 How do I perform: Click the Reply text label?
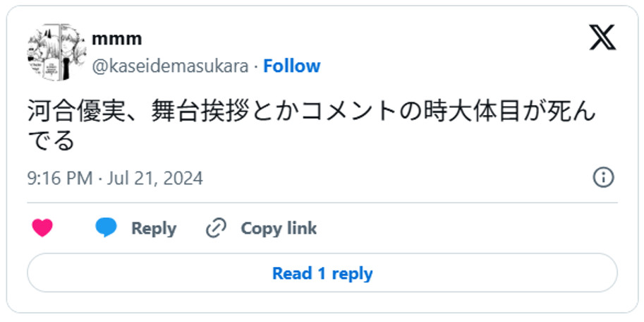154,228
